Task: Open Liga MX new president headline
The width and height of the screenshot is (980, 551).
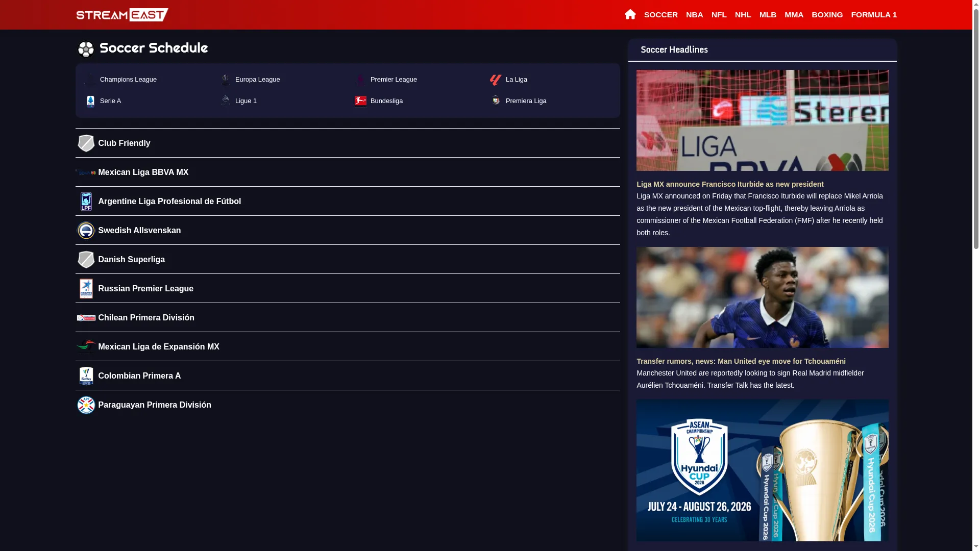Action: click(x=729, y=184)
